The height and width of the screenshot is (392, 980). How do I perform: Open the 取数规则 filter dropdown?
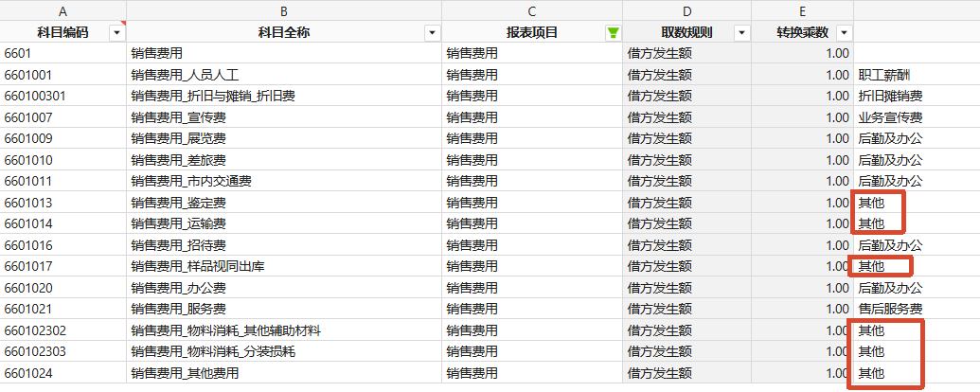(x=742, y=33)
